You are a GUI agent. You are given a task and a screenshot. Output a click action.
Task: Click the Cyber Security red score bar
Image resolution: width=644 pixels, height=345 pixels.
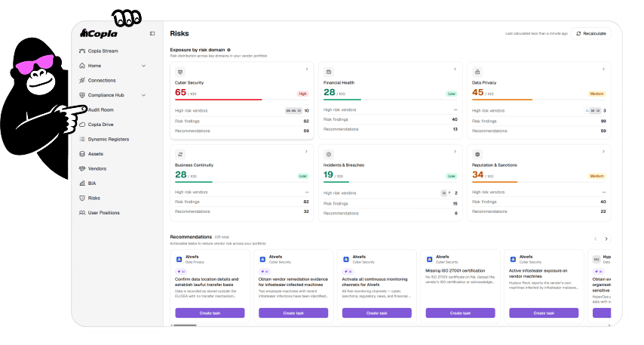coord(219,100)
